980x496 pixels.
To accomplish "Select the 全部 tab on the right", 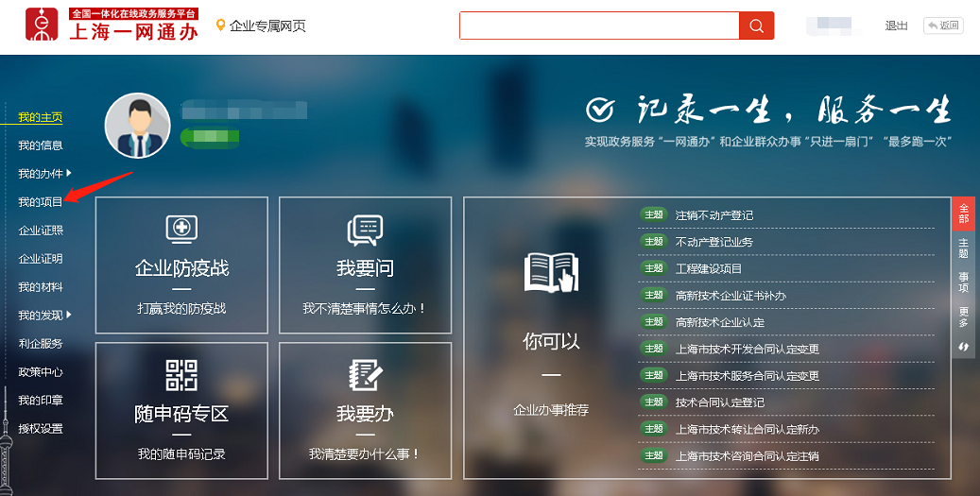I will (x=963, y=214).
